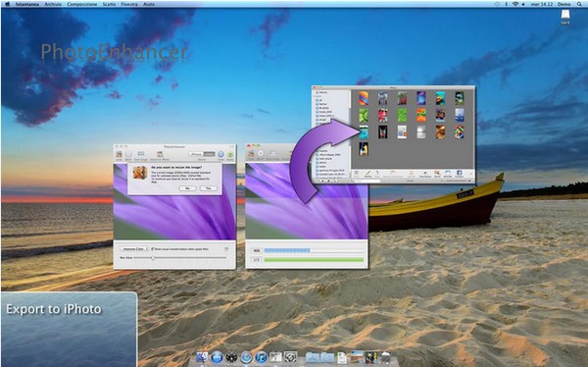Click the green Apply icon in PhotoEnhancer
Screen dimensions: 588x367
click(x=230, y=154)
